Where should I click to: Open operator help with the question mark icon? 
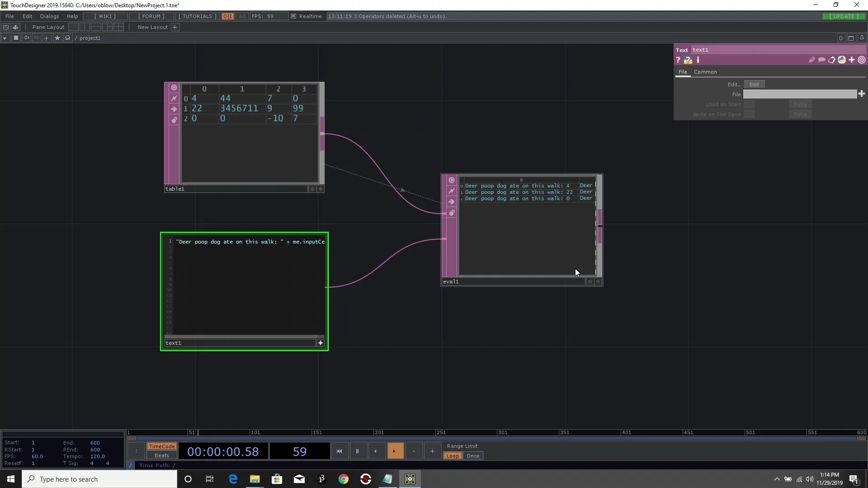[678, 60]
